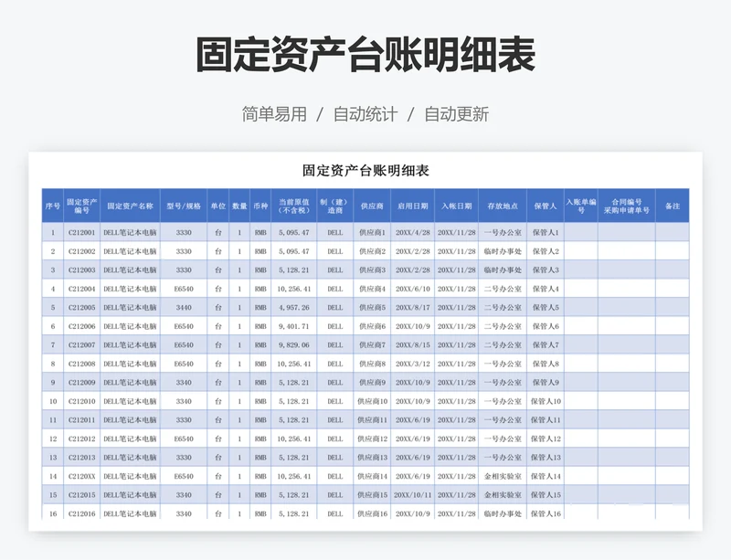Click supplier cell 供应商5
The height and width of the screenshot is (560, 731).
tap(372, 307)
